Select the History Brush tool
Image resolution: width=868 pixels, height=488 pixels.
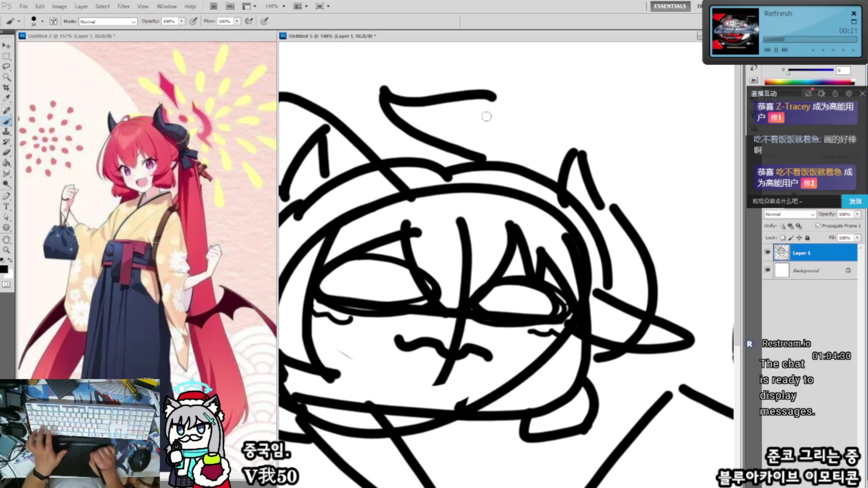[x=6, y=142]
